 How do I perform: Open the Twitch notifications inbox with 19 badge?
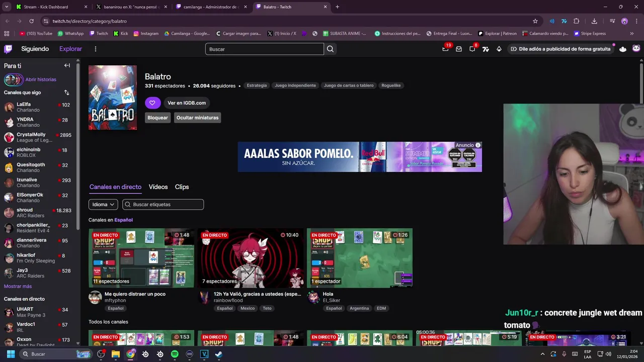click(x=446, y=49)
